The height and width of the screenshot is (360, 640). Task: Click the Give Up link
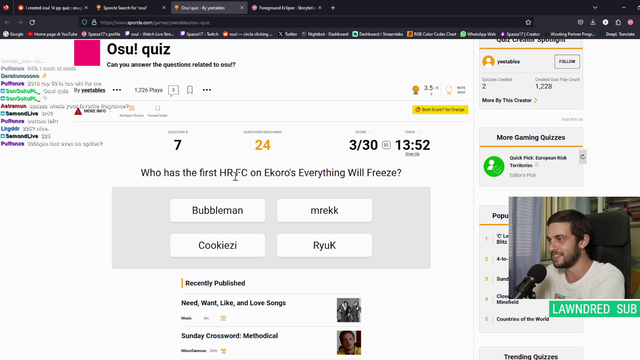coord(412,154)
